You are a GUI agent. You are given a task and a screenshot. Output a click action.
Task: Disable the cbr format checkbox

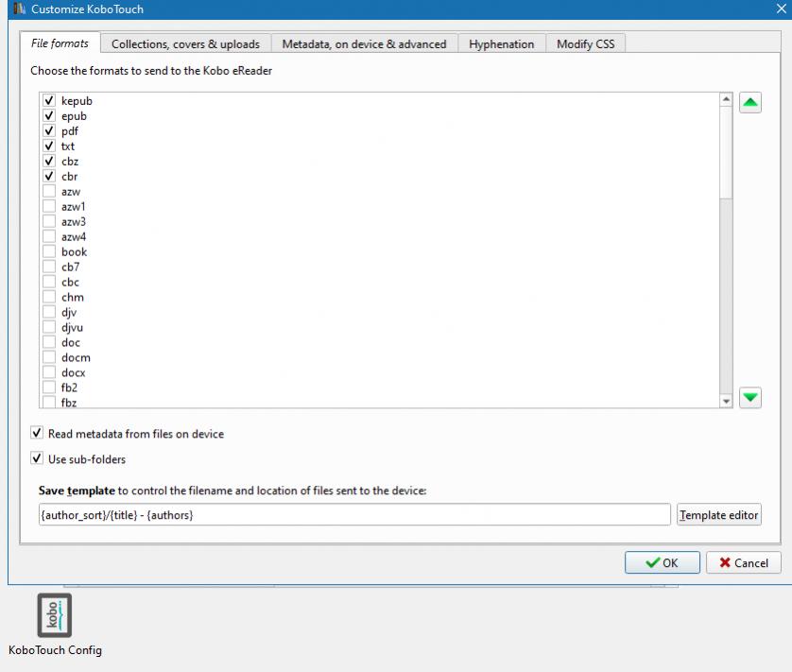[x=49, y=177]
